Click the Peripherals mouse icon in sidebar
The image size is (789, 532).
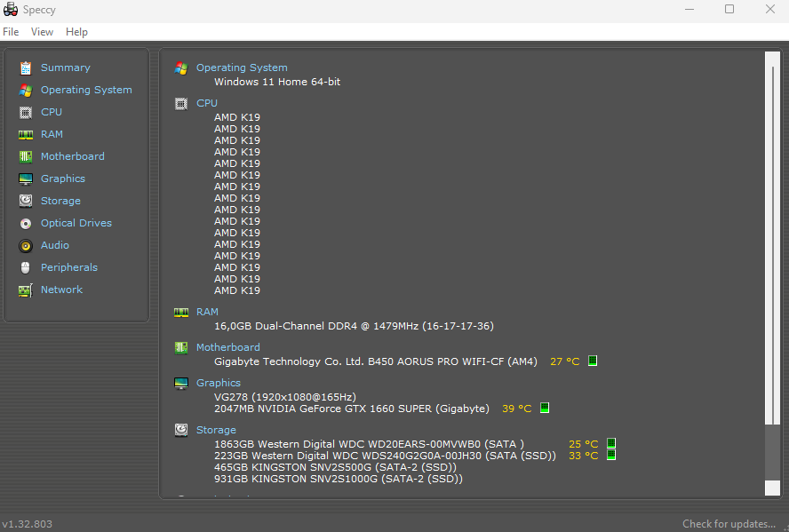26,267
